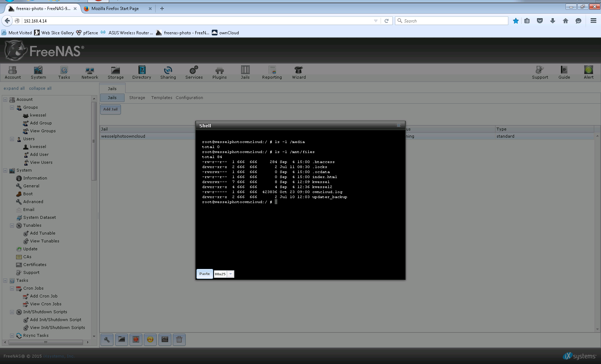Switch to the Templates tab
Screen dimensions: 601x364
pyautogui.click(x=161, y=98)
